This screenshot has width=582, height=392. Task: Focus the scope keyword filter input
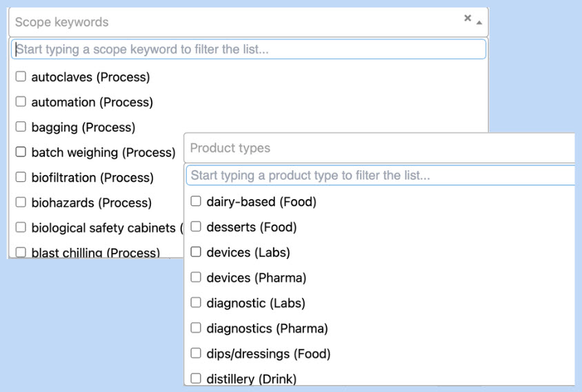[x=248, y=49]
